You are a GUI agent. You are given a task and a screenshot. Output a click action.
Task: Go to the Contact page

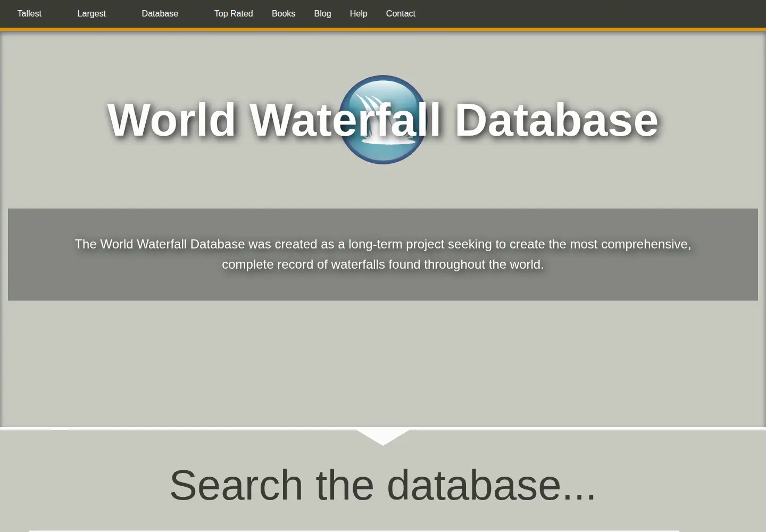401,14
